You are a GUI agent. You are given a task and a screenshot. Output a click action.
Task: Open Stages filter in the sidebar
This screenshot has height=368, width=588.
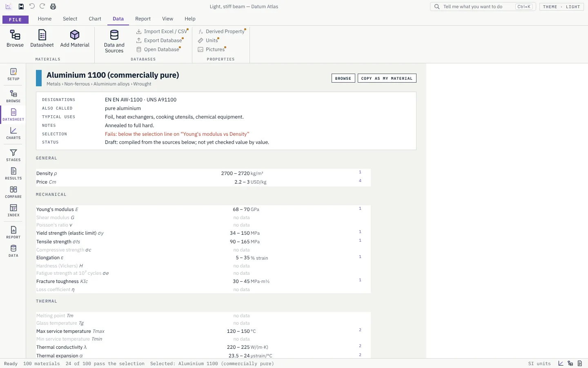pyautogui.click(x=13, y=155)
